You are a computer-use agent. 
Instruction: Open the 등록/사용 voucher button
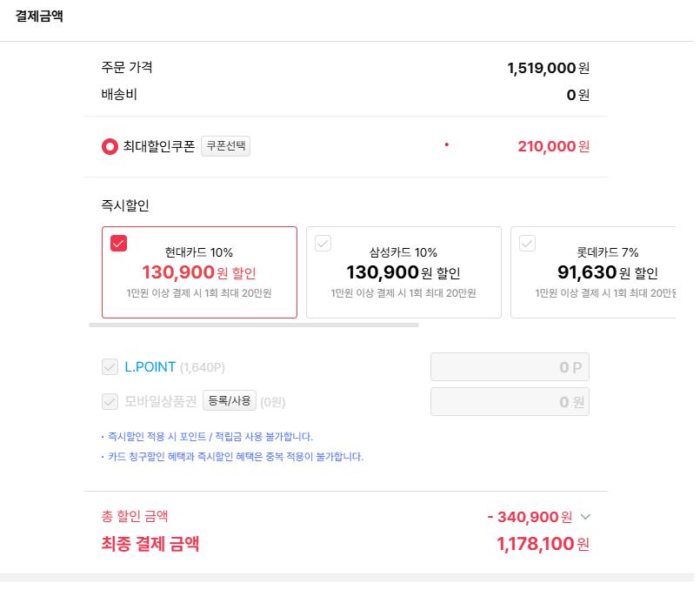tap(230, 400)
